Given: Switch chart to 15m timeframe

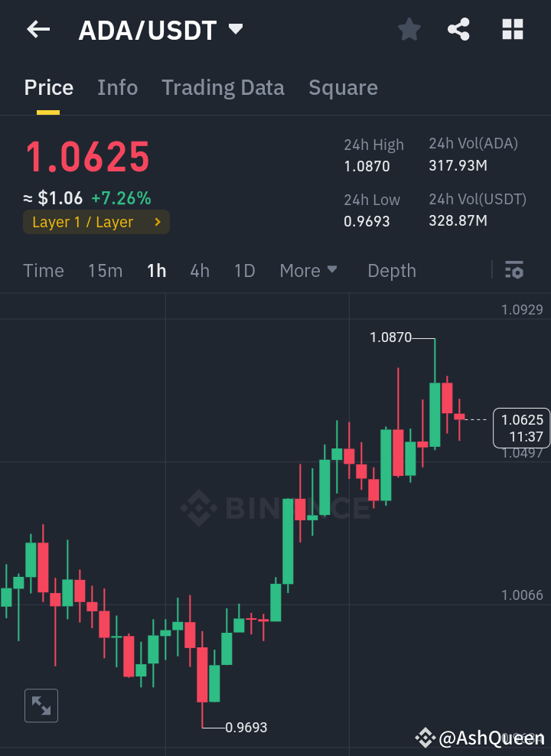Looking at the screenshot, I should coord(105,270).
